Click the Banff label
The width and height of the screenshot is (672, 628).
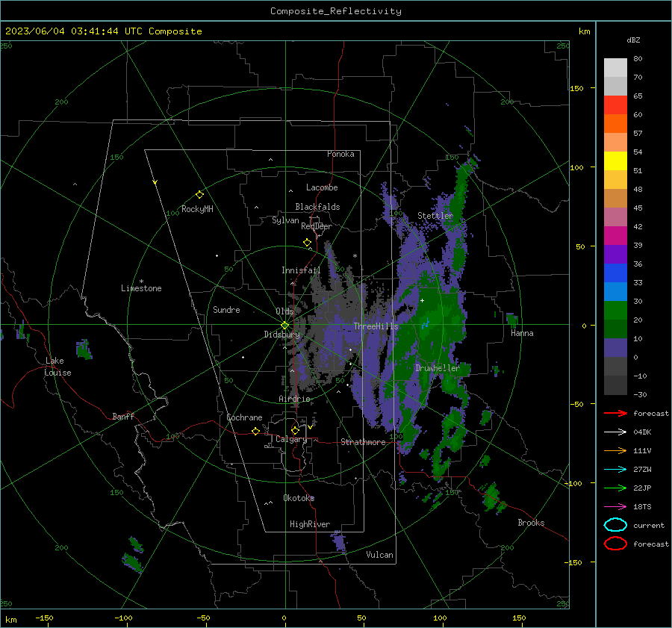coord(123,416)
